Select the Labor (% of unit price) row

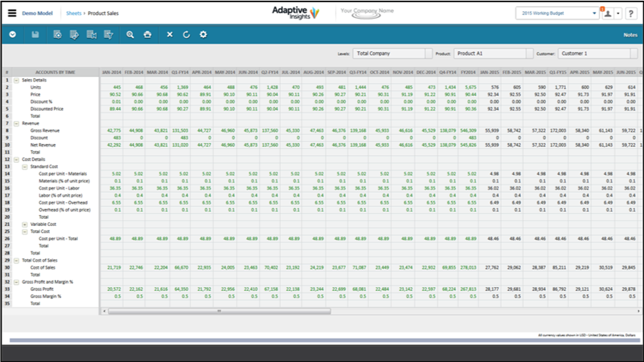click(61, 196)
